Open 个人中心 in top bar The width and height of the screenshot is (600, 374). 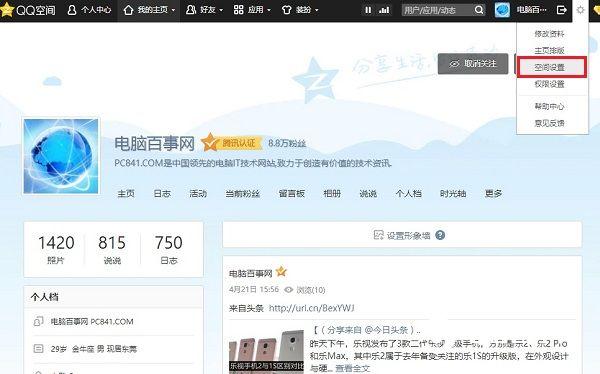click(x=89, y=10)
